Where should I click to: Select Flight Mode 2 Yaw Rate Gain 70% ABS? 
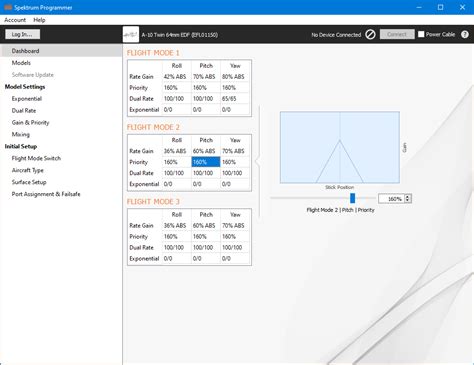pyautogui.click(x=235, y=151)
